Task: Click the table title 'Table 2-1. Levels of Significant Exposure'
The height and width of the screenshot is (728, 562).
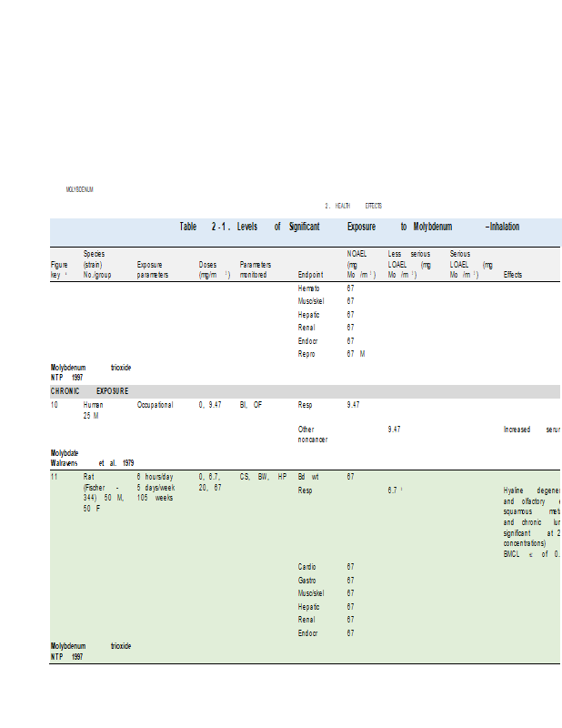Action: click(349, 227)
